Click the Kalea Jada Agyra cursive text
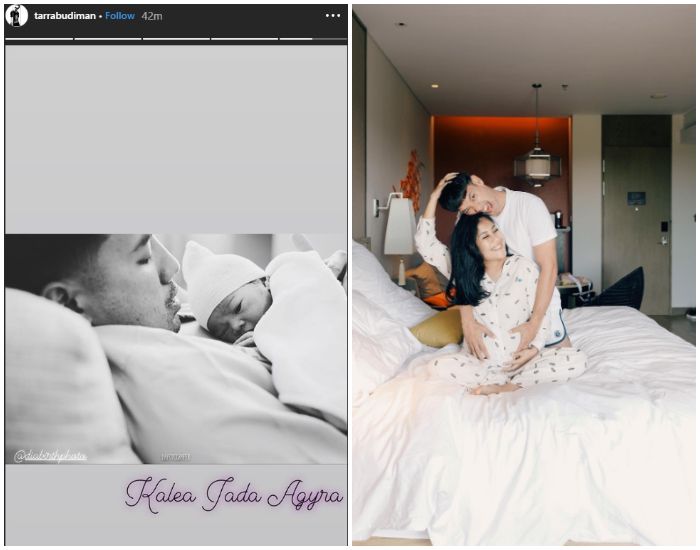Screen dimensions: 700x550 point(234,495)
